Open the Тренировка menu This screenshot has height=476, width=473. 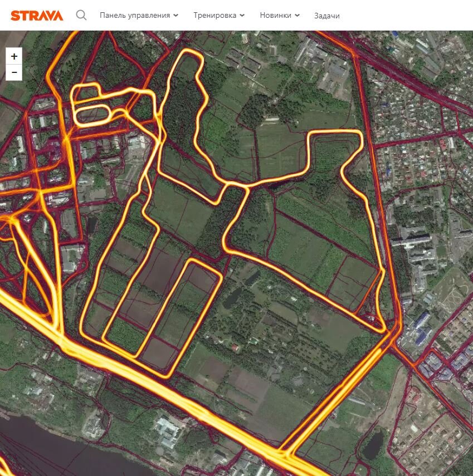click(219, 15)
